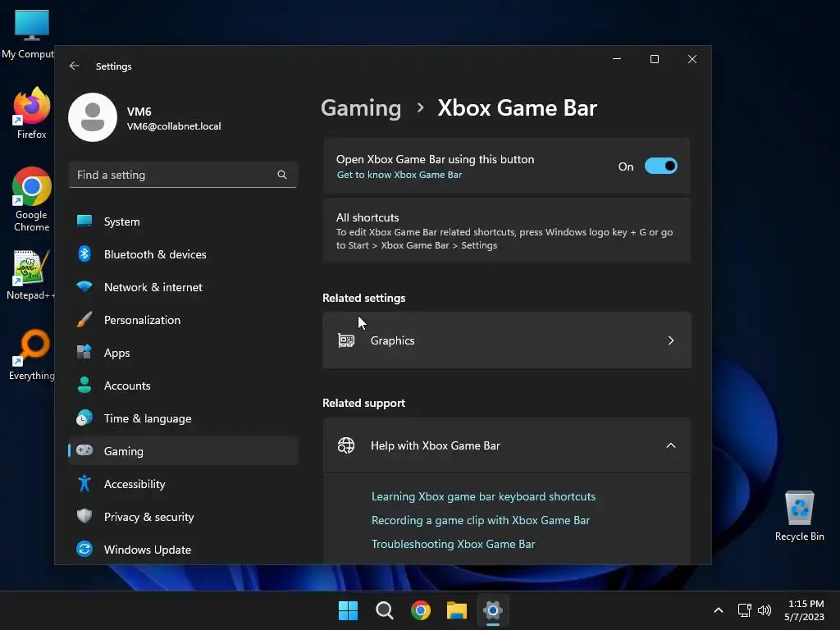Open Graphics settings via chevron arrow
This screenshot has height=630, width=840.
(670, 340)
